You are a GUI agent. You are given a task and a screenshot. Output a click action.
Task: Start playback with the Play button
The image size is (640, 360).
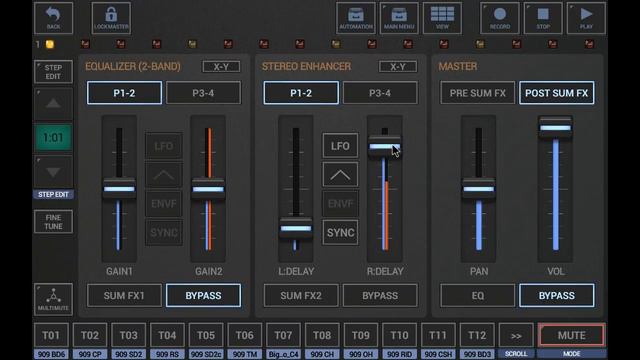click(586, 18)
